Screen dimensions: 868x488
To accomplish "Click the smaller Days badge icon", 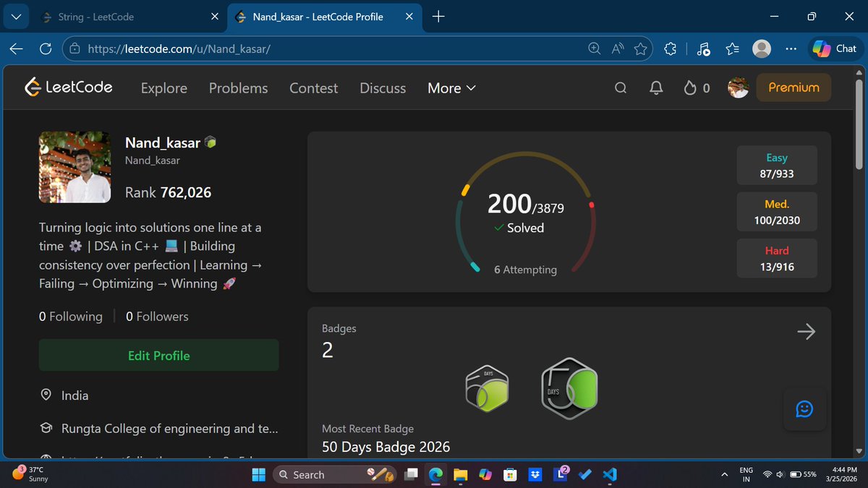I will coord(487,388).
